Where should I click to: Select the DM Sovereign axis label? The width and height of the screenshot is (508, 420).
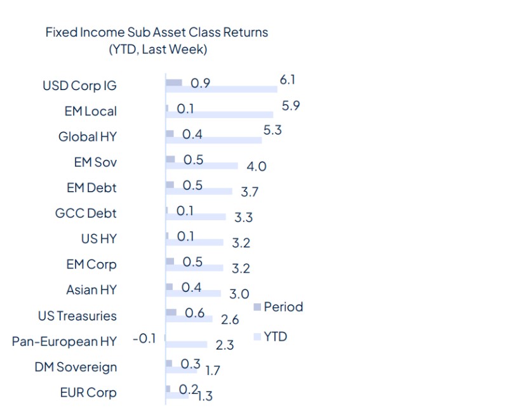[x=76, y=367]
